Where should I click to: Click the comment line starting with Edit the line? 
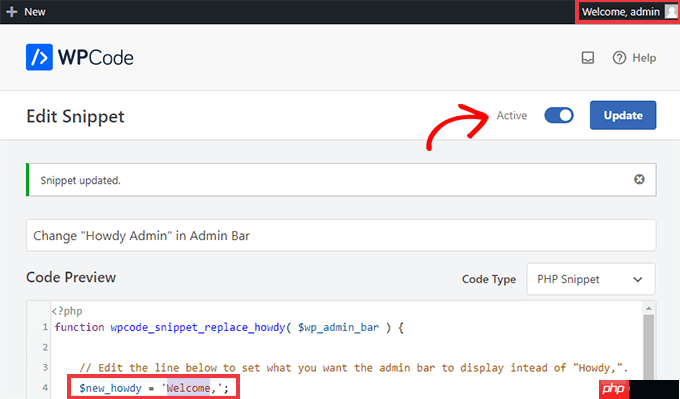point(353,368)
